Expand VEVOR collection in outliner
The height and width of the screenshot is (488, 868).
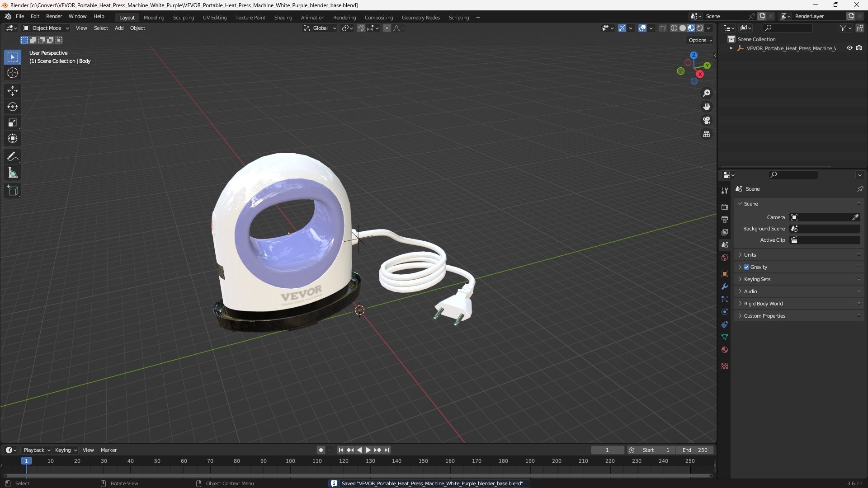(731, 48)
